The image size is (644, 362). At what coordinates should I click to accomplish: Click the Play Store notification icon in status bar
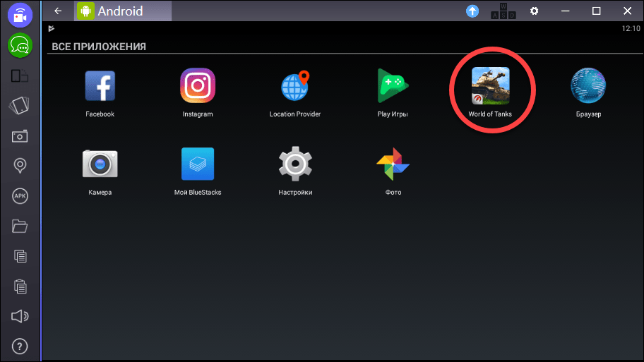52,28
